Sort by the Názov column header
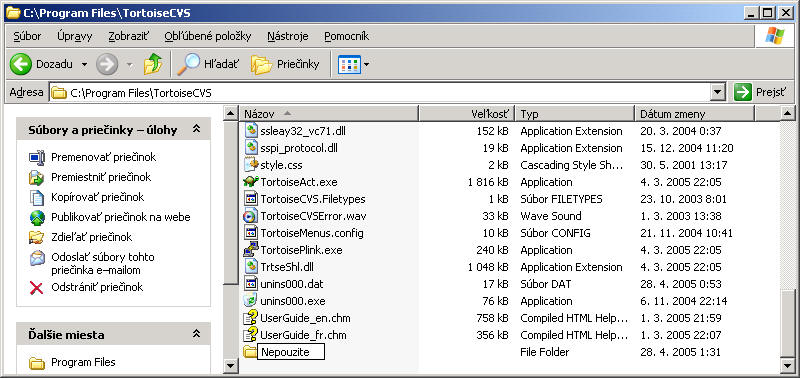 click(x=329, y=114)
